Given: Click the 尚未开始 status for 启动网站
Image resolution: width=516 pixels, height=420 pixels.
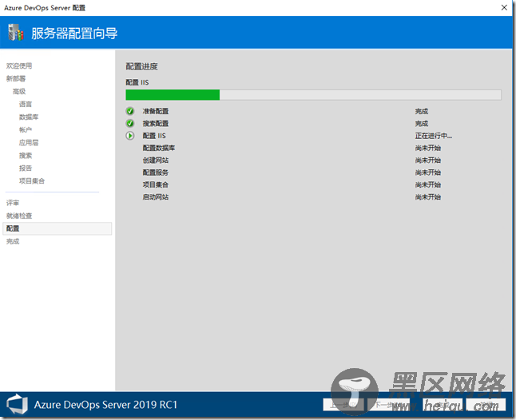Looking at the screenshot, I should coord(428,197).
